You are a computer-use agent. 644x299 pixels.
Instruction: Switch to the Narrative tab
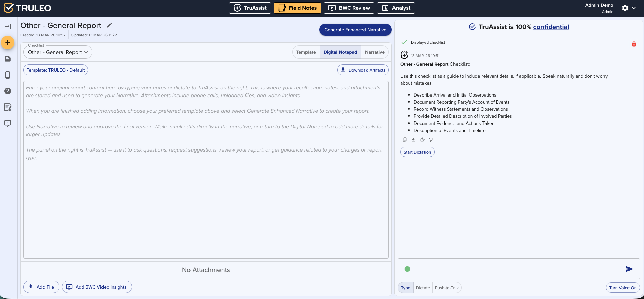tap(375, 52)
